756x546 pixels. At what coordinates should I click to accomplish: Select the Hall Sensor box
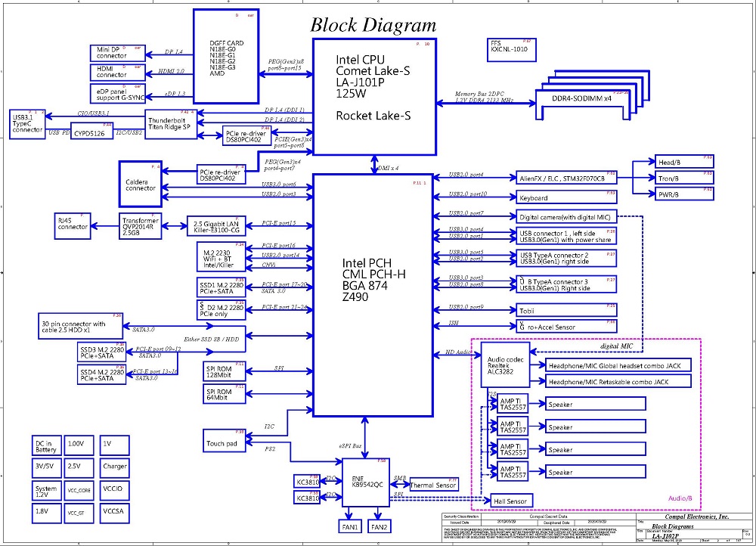[x=511, y=501]
